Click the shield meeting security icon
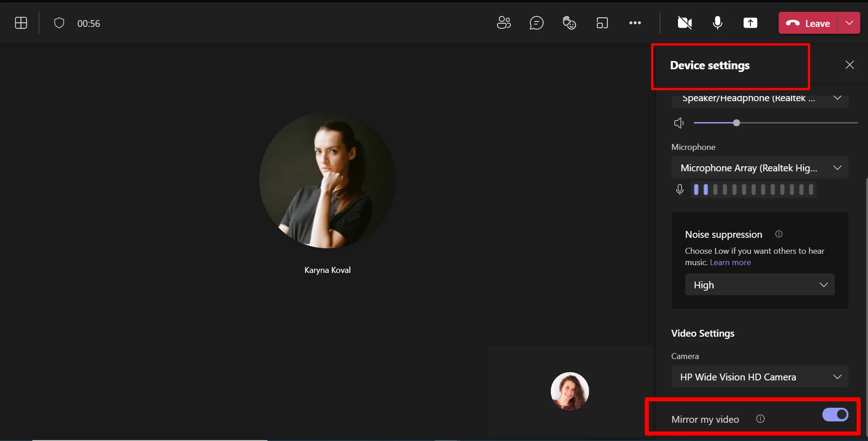 59,23
